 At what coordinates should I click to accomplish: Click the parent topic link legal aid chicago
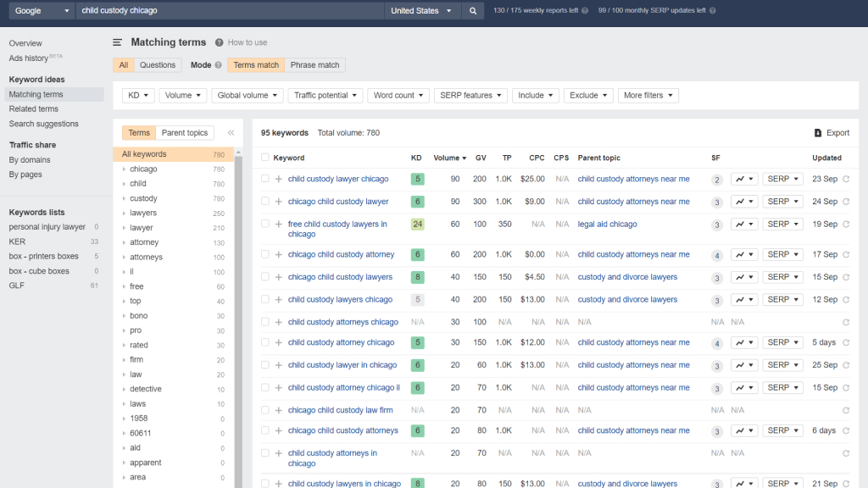tap(609, 224)
